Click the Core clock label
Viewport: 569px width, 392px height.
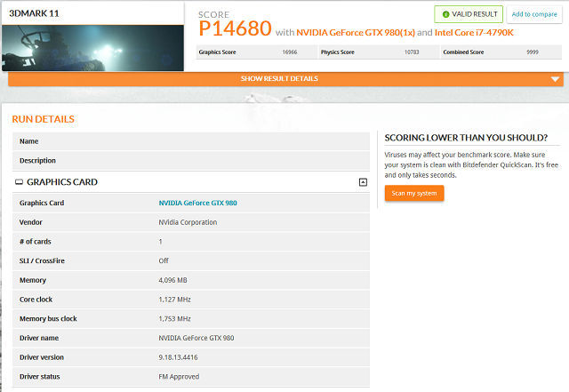(x=36, y=300)
